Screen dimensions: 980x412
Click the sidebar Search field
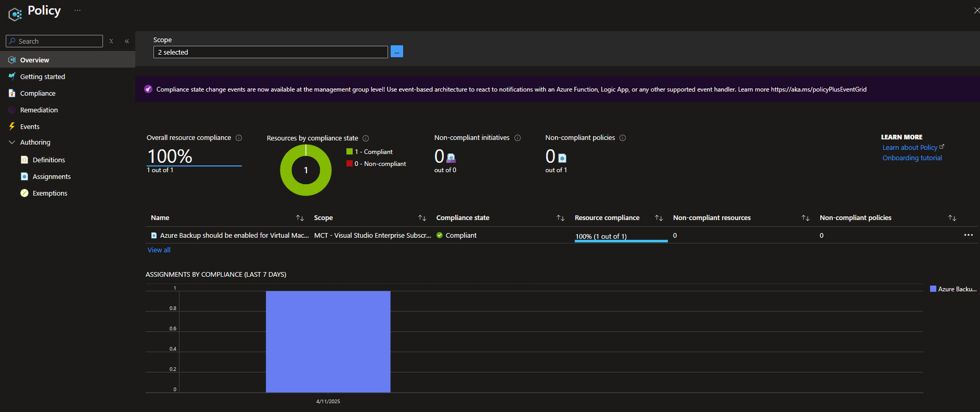pos(54,41)
